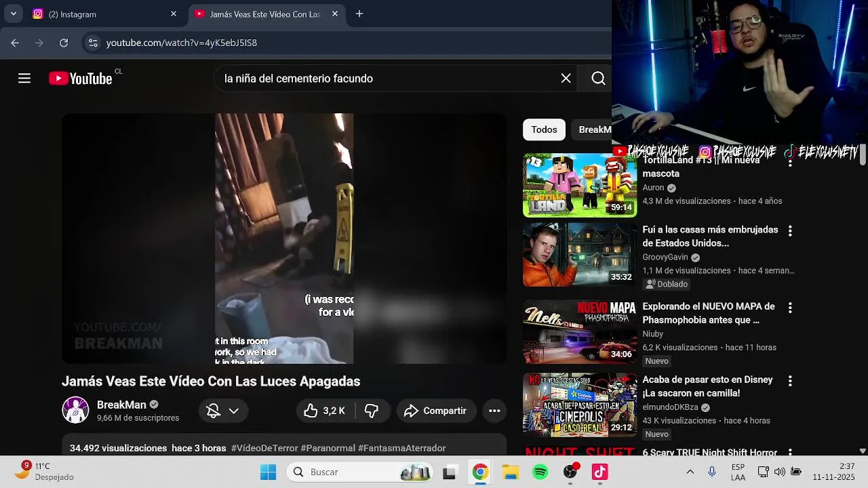Select the BreakMan filter chip

[593, 129]
